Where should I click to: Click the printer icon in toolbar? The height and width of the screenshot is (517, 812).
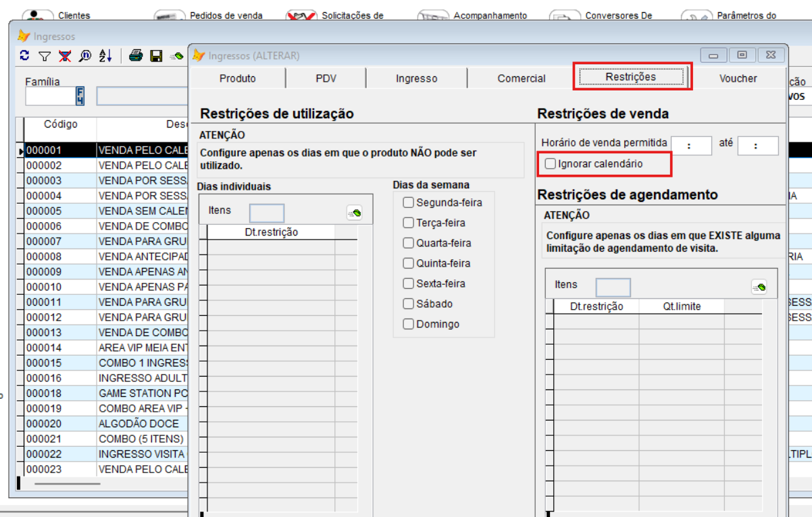(x=136, y=57)
